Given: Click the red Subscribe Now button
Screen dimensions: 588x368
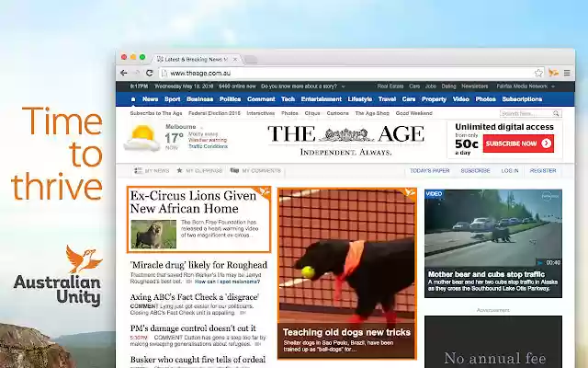Looking at the screenshot, I should click(518, 144).
